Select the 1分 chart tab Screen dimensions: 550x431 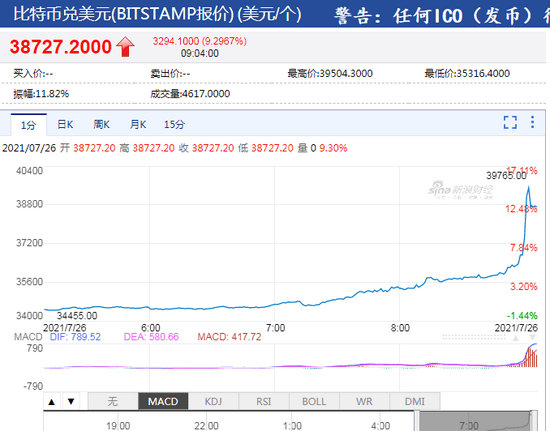coord(28,125)
